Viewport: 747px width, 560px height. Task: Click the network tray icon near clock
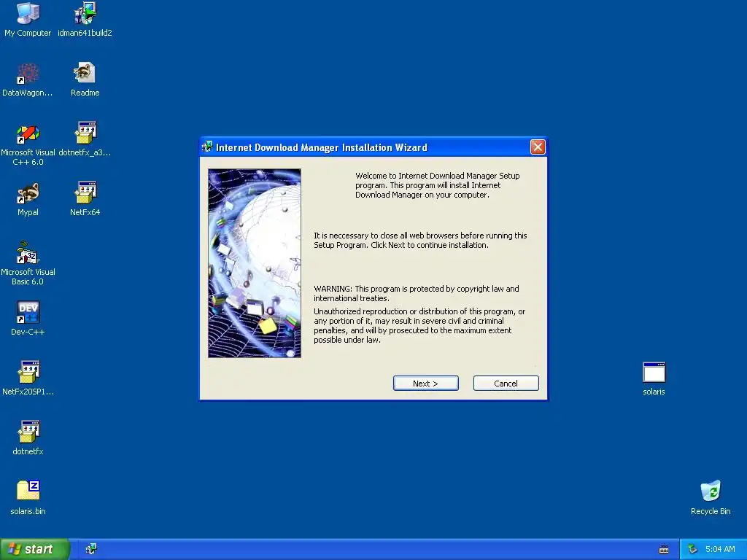pyautogui.click(x=693, y=550)
